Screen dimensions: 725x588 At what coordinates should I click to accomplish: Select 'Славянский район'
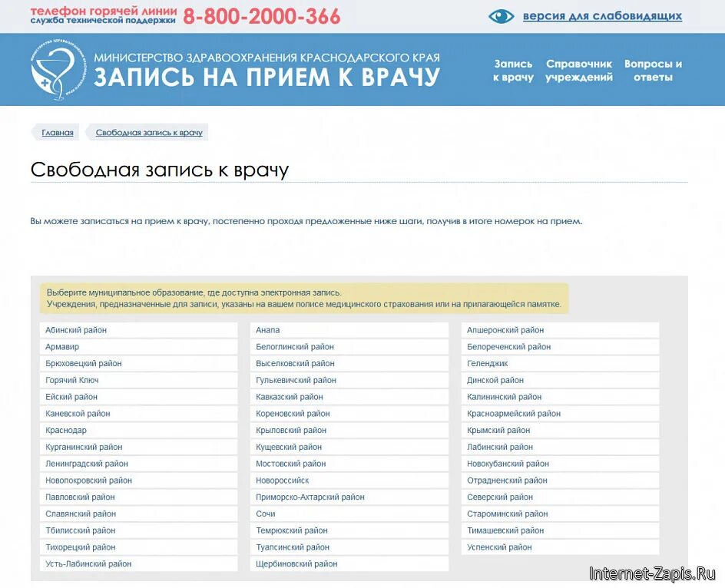139,514
